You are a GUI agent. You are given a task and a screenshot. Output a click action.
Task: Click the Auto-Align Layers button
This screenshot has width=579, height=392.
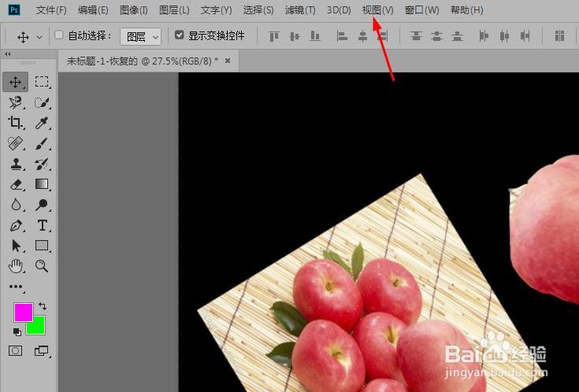click(x=560, y=36)
